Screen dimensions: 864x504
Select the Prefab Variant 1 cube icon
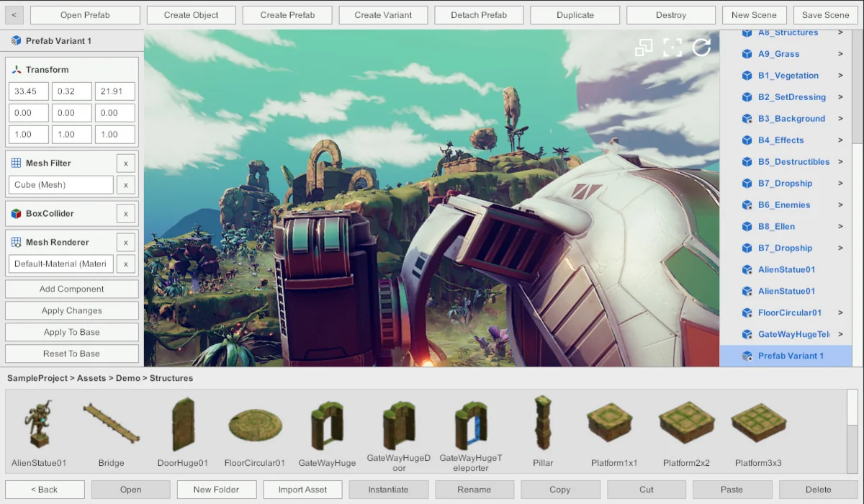(x=749, y=355)
